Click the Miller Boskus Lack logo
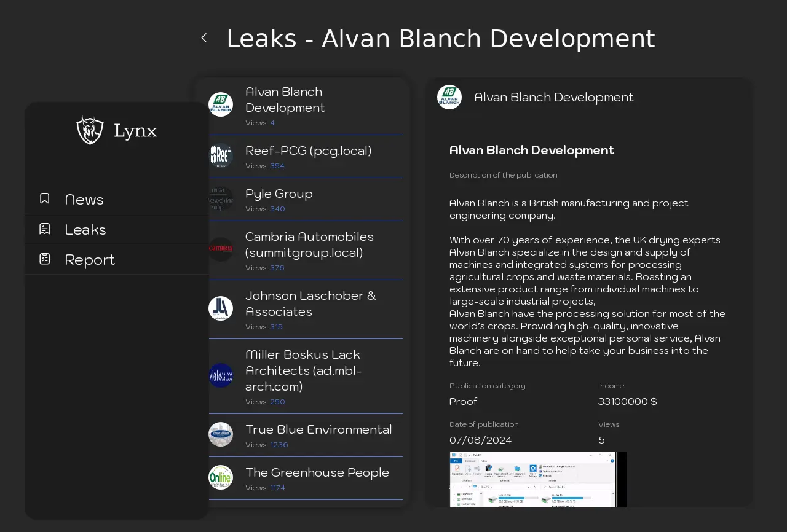The width and height of the screenshot is (787, 532). tap(221, 375)
